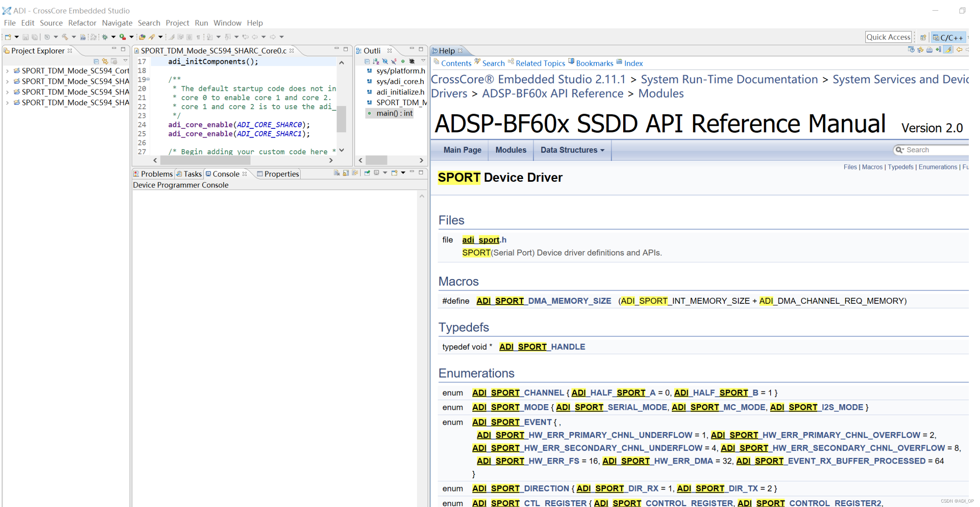Viewport: 980px width, 507px height.
Task: Click Show in External Window help icon
Action: [911, 49]
